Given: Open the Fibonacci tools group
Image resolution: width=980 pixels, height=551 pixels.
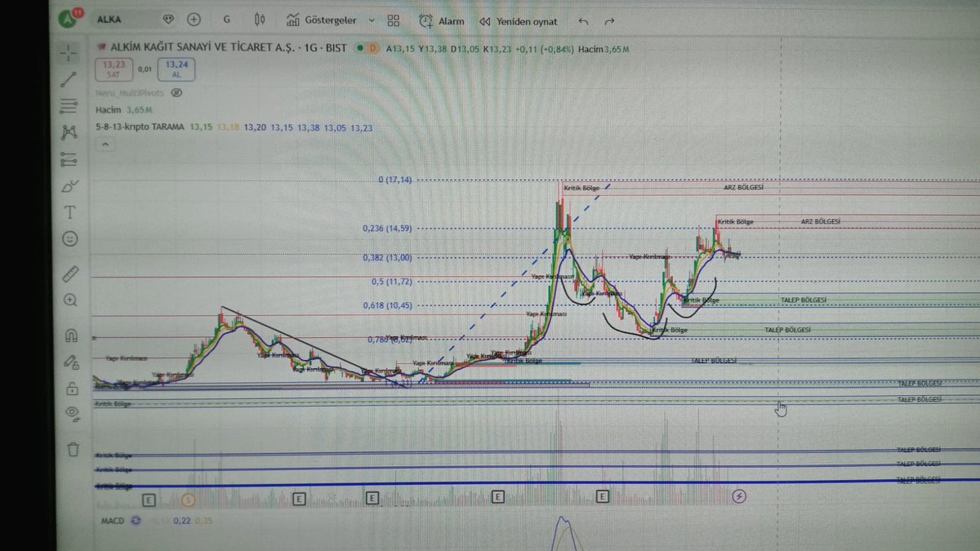Looking at the screenshot, I should [x=69, y=105].
